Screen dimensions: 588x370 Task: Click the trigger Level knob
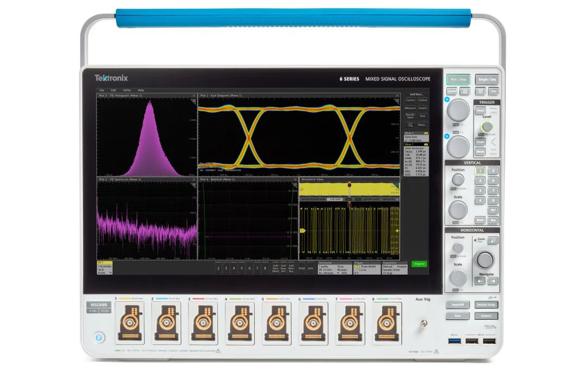[x=487, y=127]
